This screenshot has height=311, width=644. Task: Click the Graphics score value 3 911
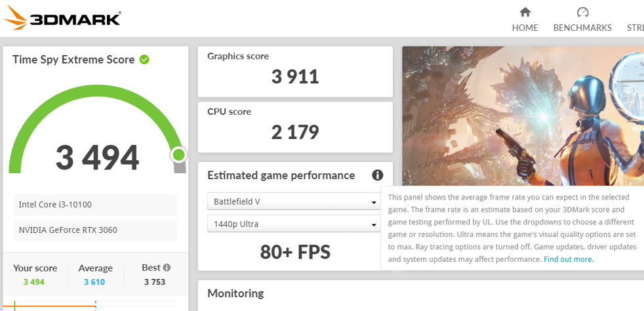pyautogui.click(x=295, y=77)
